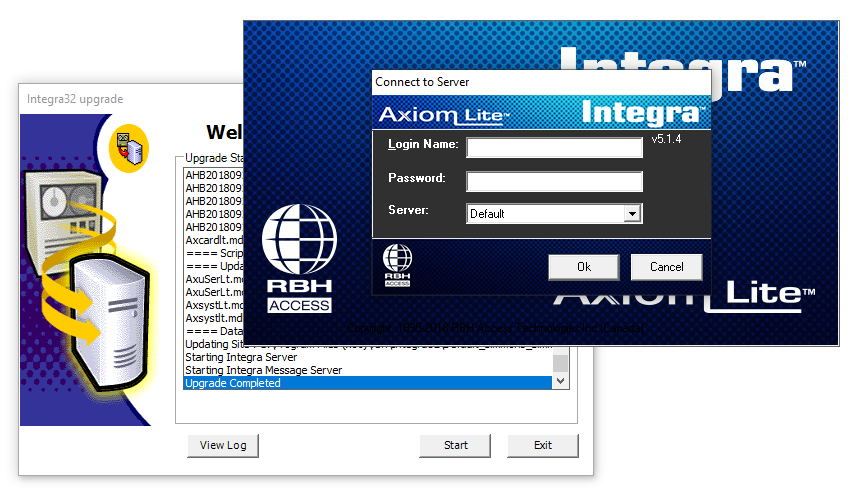852x493 pixels.
Task: Click the Integra logo in dialog banner
Action: point(643,113)
